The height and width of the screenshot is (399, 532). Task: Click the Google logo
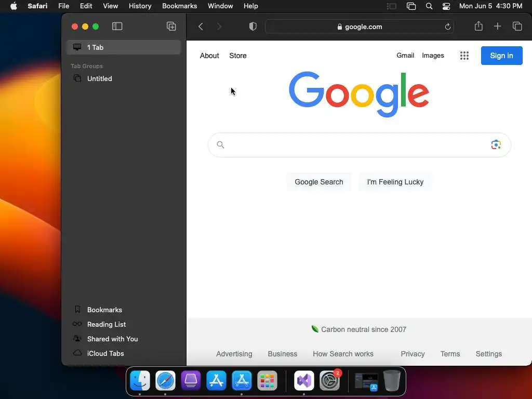click(x=359, y=94)
